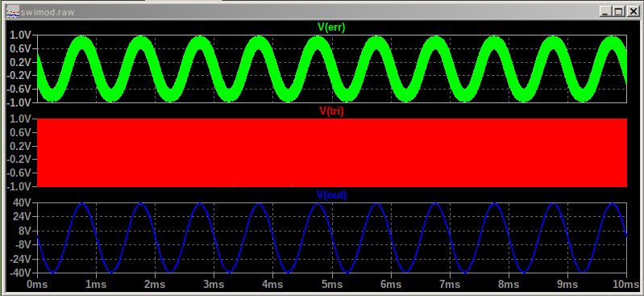Click the 24V label on V(out) axis
This screenshot has height=296, width=644.
tap(23, 217)
